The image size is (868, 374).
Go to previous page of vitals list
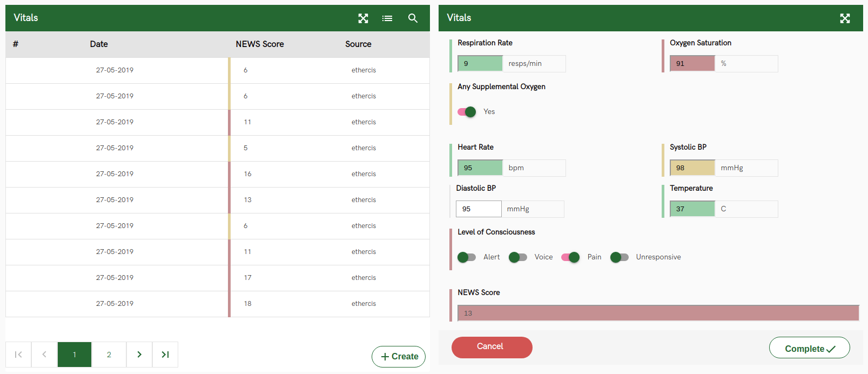point(44,355)
